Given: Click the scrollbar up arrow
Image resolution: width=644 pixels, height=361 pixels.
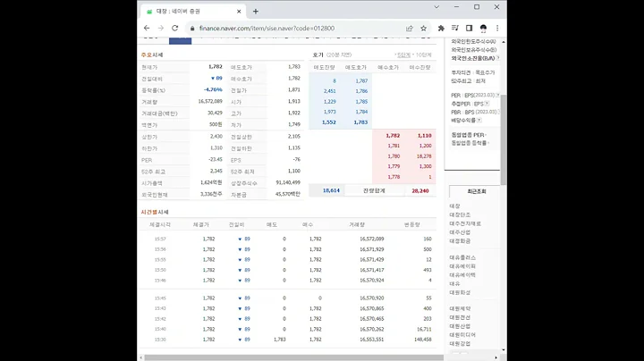Looking at the screenshot, I should click(x=504, y=42).
